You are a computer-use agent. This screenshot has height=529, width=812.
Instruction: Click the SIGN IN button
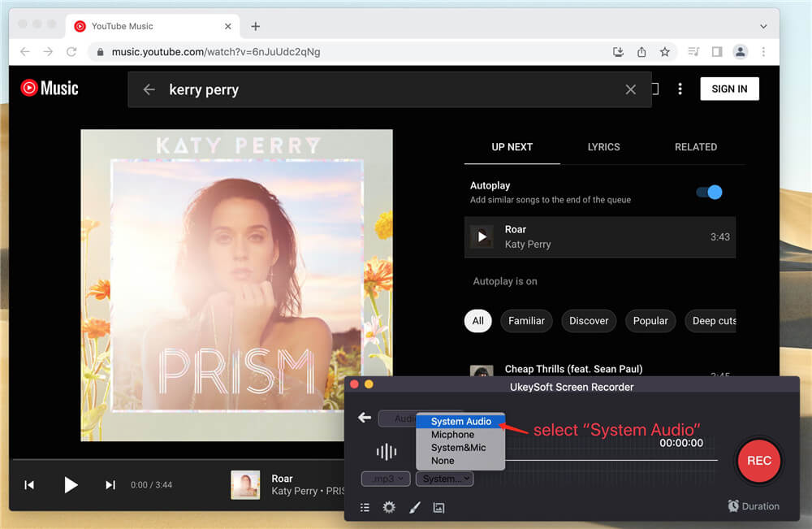[729, 89]
